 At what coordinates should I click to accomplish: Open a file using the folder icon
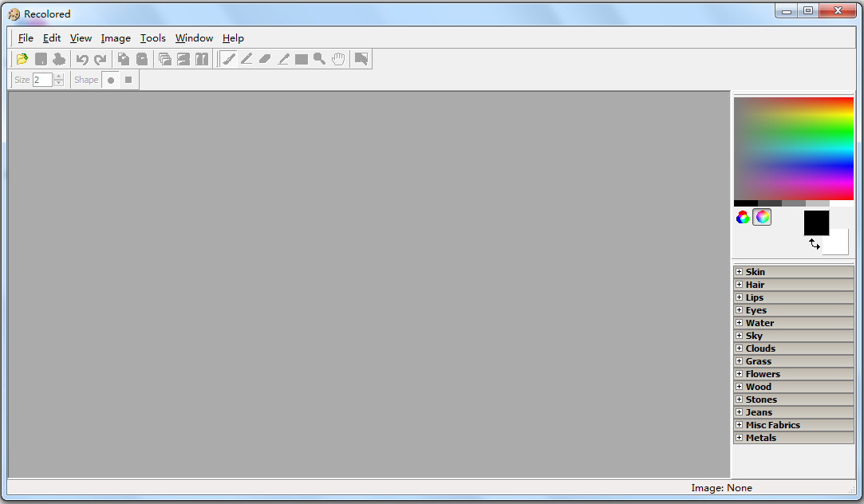pos(22,58)
